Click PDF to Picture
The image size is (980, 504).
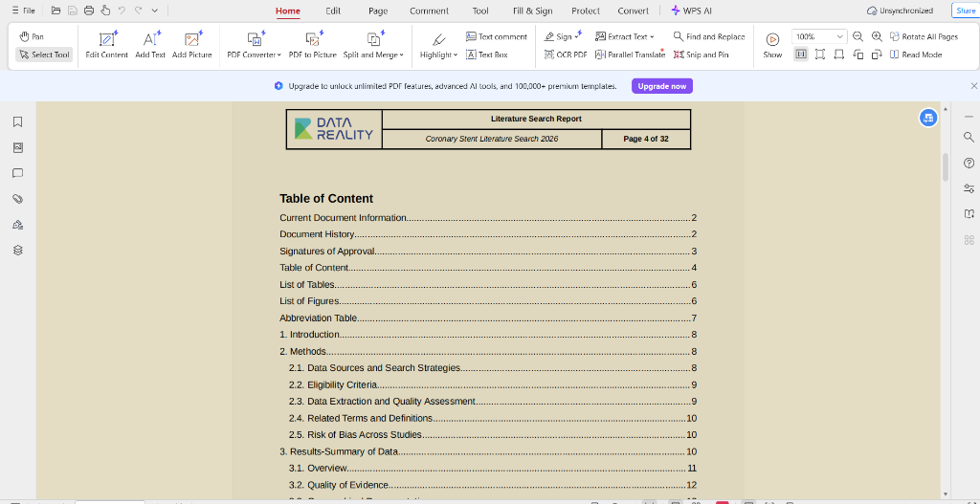click(x=313, y=44)
